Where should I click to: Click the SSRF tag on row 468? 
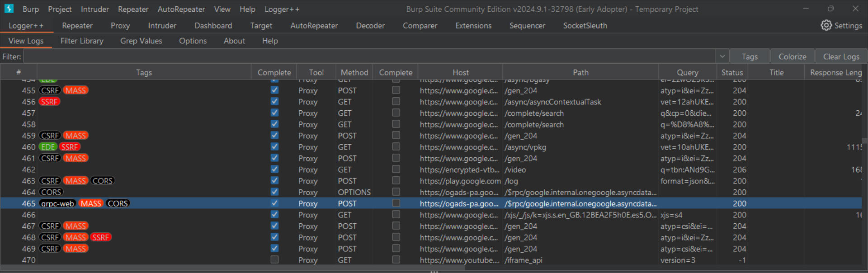tap(100, 237)
